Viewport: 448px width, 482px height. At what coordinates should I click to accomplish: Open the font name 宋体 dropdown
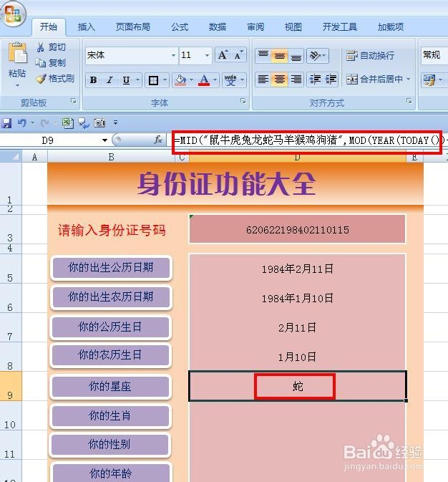174,55
